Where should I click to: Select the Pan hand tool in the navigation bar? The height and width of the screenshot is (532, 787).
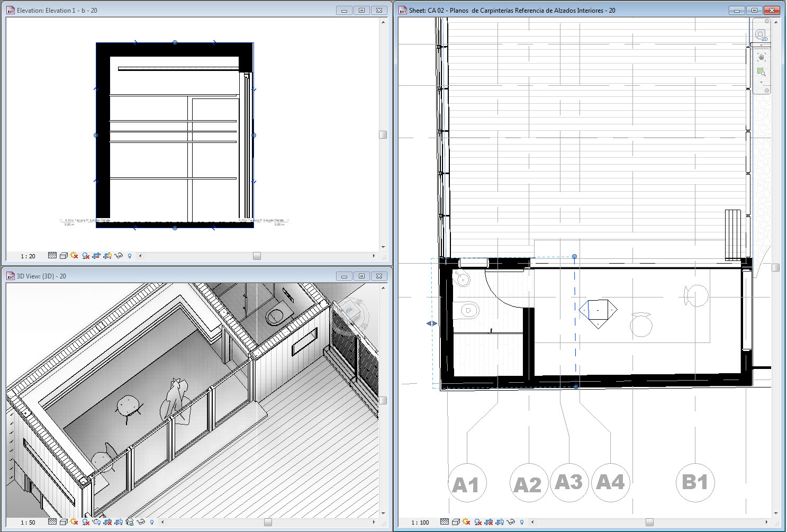pos(761,57)
